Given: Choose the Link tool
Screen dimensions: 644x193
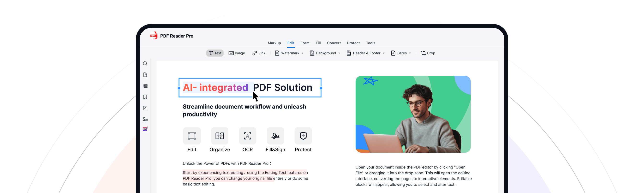Looking at the screenshot, I should coord(259,53).
